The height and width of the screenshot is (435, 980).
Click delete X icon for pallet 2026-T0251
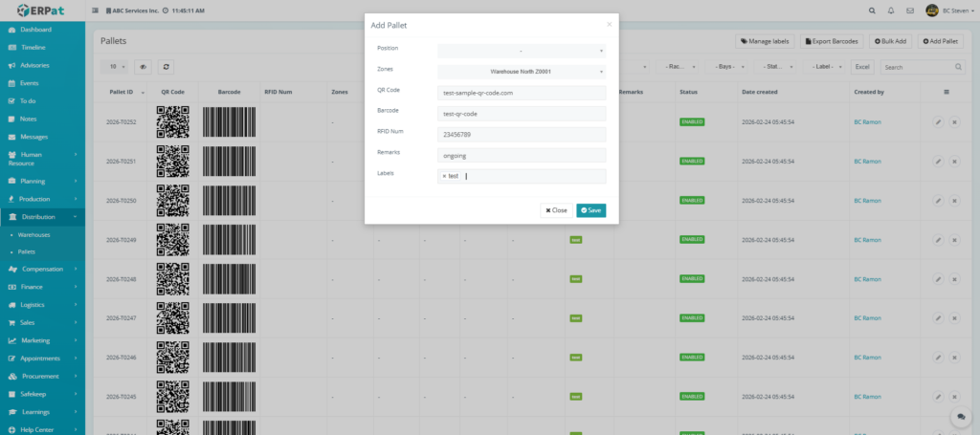click(954, 162)
